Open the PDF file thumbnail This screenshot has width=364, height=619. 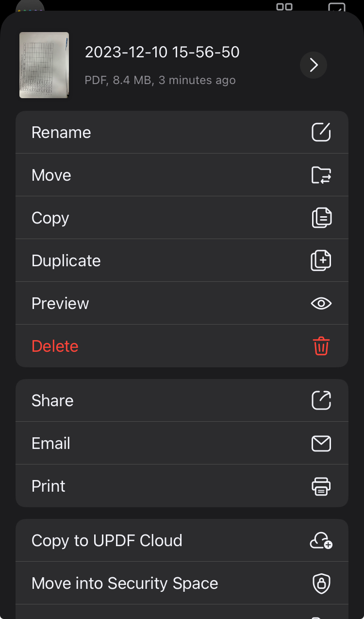(x=44, y=65)
